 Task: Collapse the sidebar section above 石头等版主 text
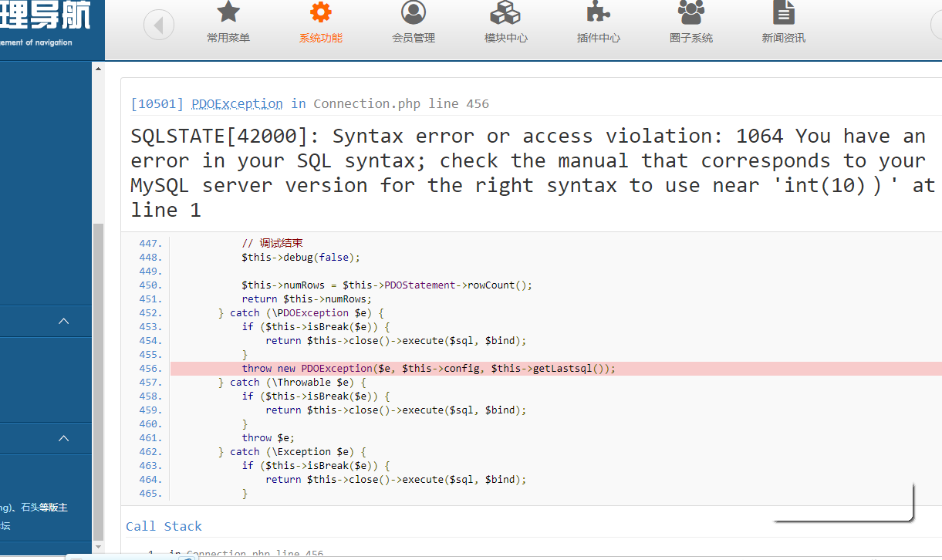pos(64,438)
